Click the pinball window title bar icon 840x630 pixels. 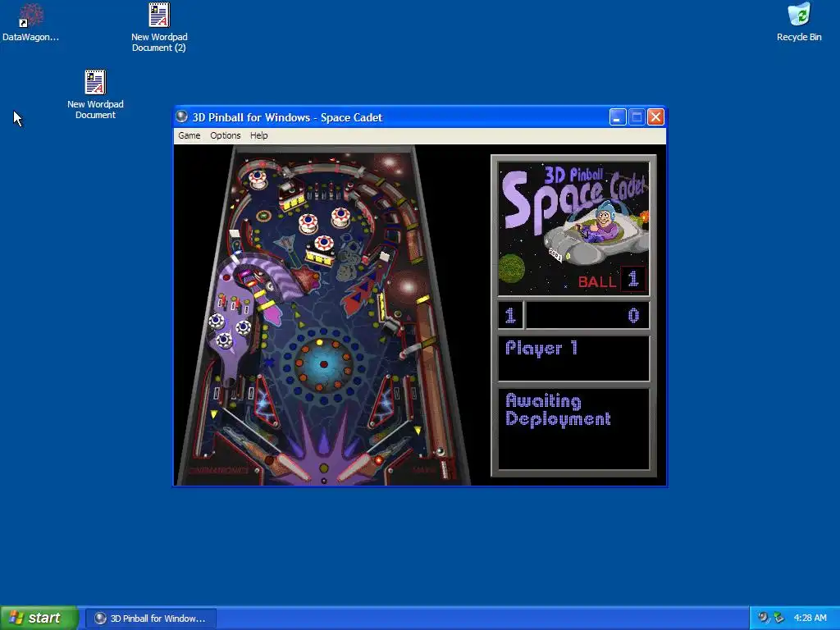[x=182, y=116]
